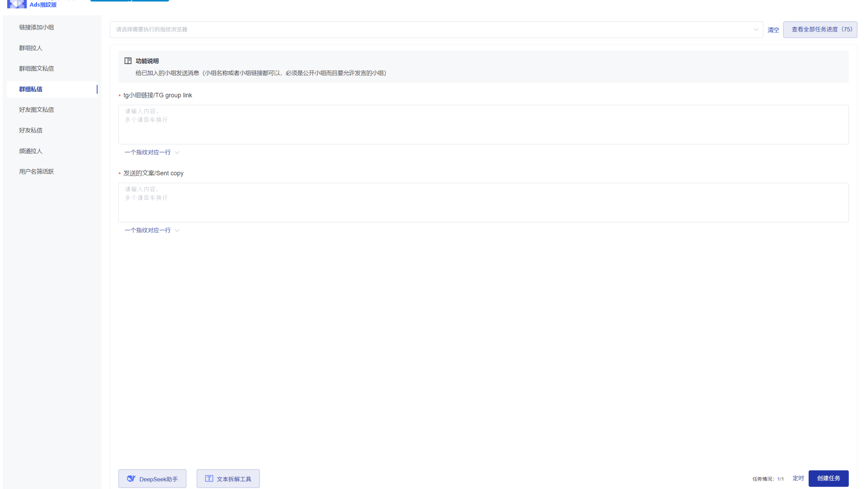Click the 功能说明 book icon
868x489 pixels.
click(x=128, y=61)
